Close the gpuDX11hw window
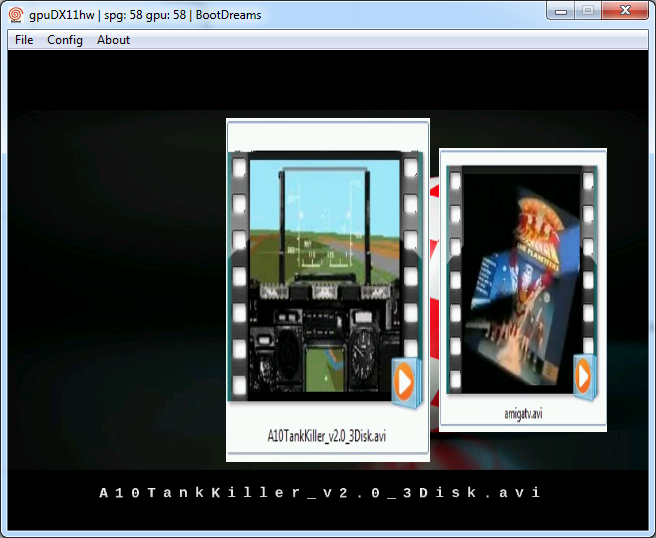656x538 pixels. [625, 11]
